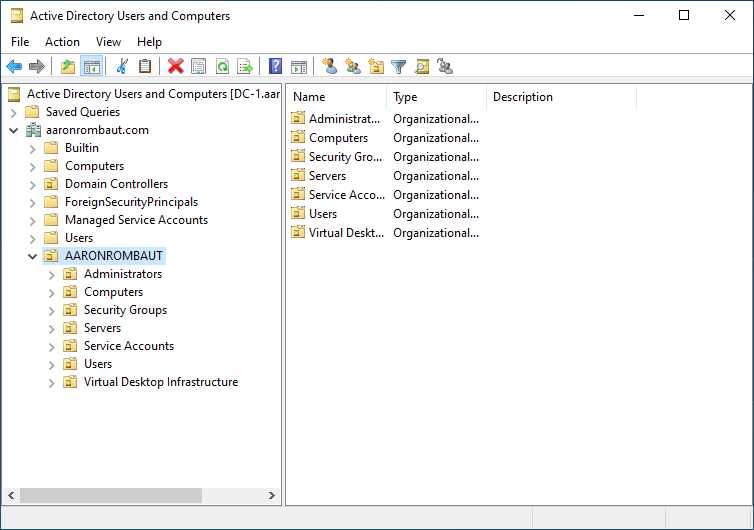Click the Back arrow in toolbar
This screenshot has width=754, height=530.
tap(14, 67)
